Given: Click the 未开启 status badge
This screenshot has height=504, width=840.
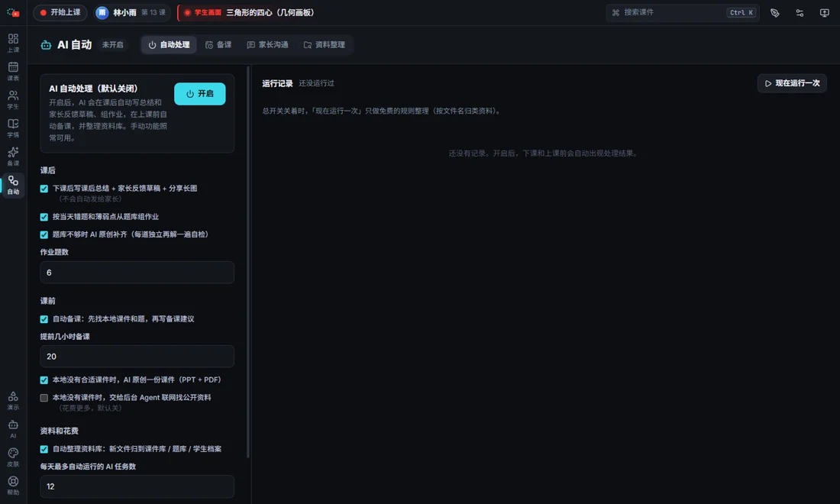Looking at the screenshot, I should [x=112, y=45].
